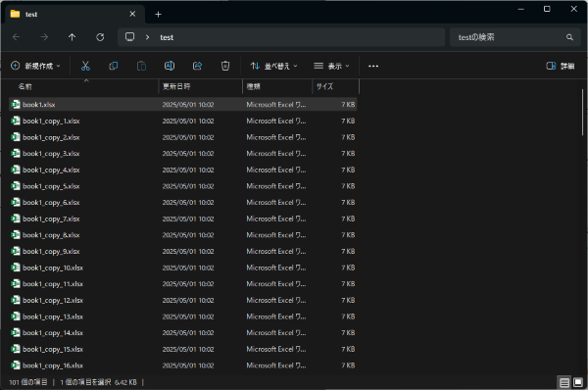Open the 新規作成 dropdown
Viewport: 588px width, 390px height.
click(35, 66)
